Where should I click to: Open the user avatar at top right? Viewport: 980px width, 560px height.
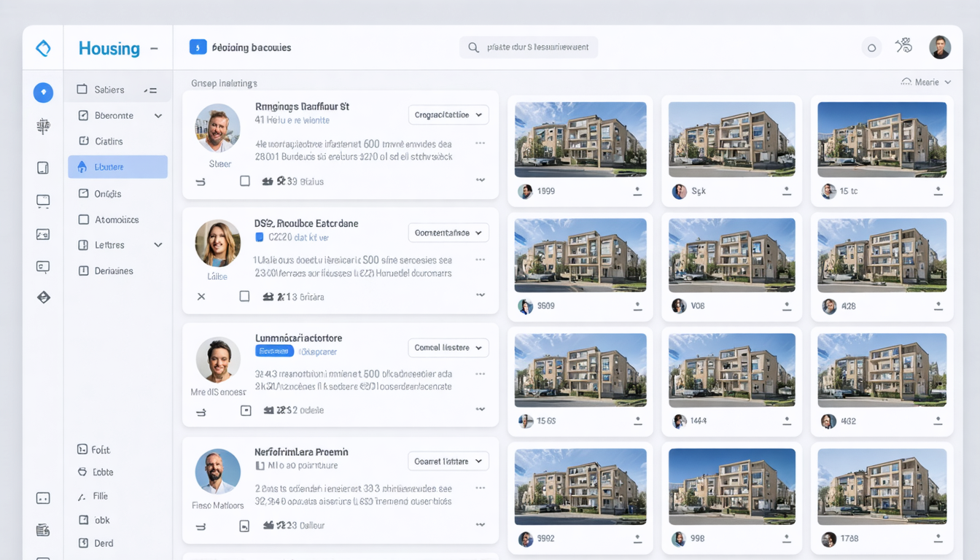940,47
